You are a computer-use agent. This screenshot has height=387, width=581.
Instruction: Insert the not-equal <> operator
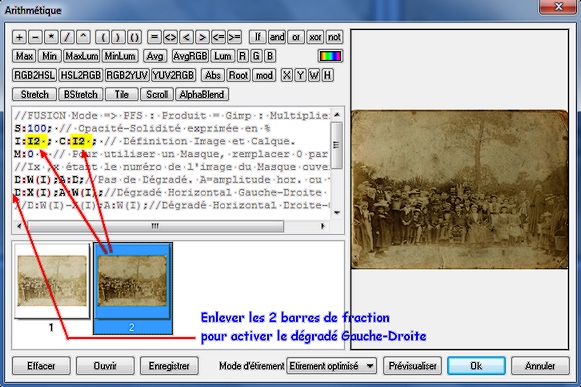170,37
